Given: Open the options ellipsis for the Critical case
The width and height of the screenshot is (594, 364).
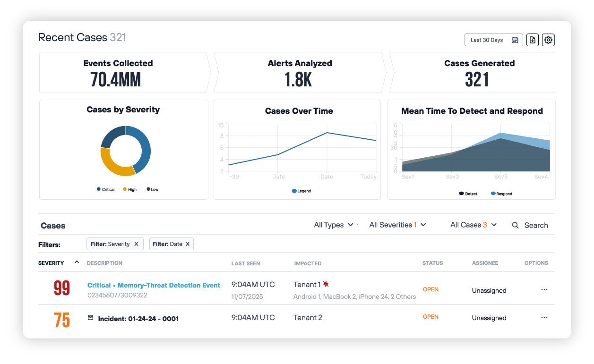Looking at the screenshot, I should click(x=544, y=289).
